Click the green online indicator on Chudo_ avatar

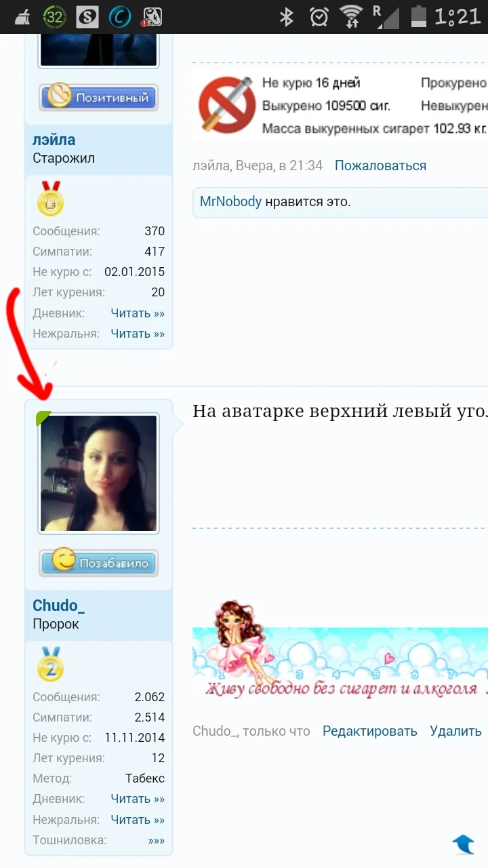pyautogui.click(x=43, y=417)
